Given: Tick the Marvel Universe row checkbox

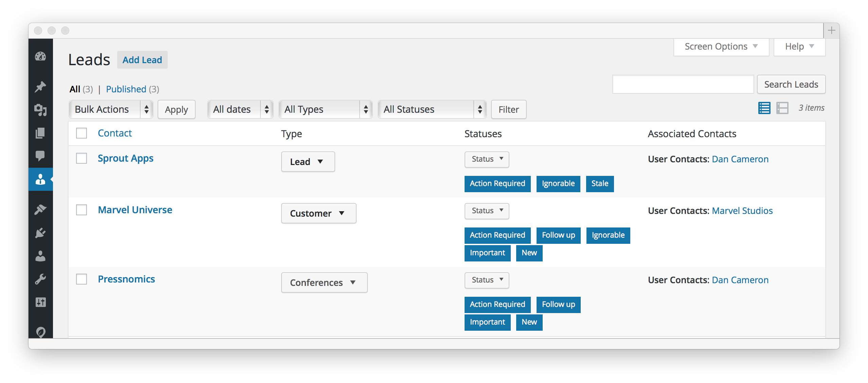Looking at the screenshot, I should 82,210.
